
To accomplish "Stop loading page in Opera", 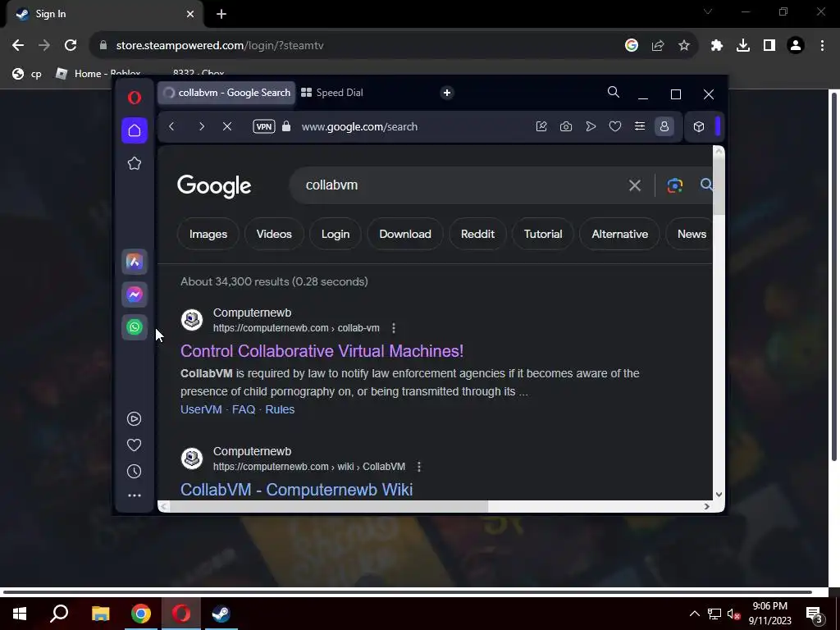I will tap(227, 126).
